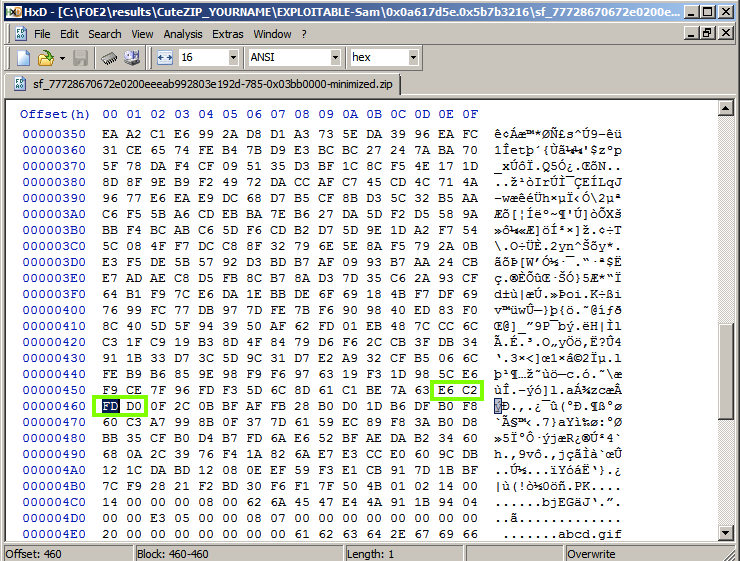Screen dimensions: 740x561
Task: Close the inner document window
Action: [725, 33]
